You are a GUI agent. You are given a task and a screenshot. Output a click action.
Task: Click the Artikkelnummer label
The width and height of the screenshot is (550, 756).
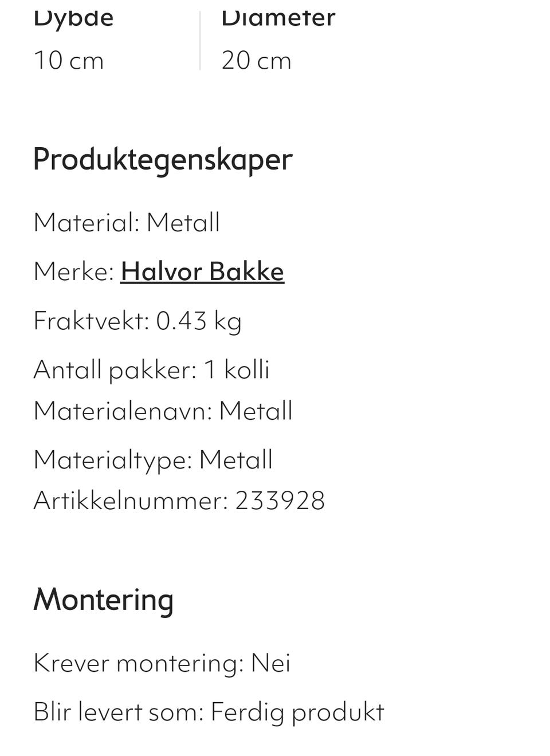[131, 501]
